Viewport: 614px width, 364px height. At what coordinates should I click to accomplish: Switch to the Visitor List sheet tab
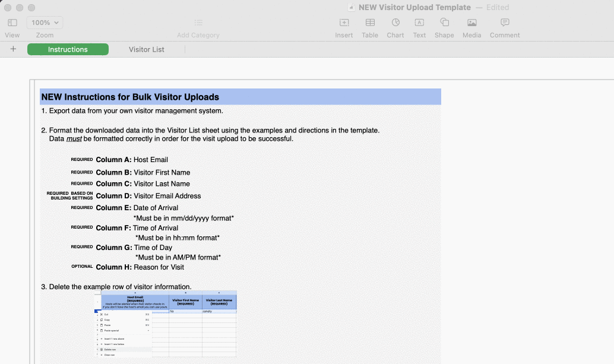click(x=147, y=49)
